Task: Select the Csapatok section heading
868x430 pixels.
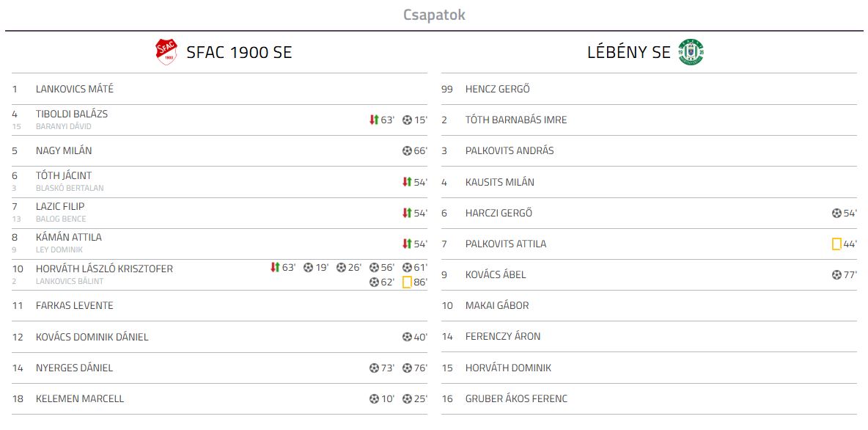Action: point(434,15)
